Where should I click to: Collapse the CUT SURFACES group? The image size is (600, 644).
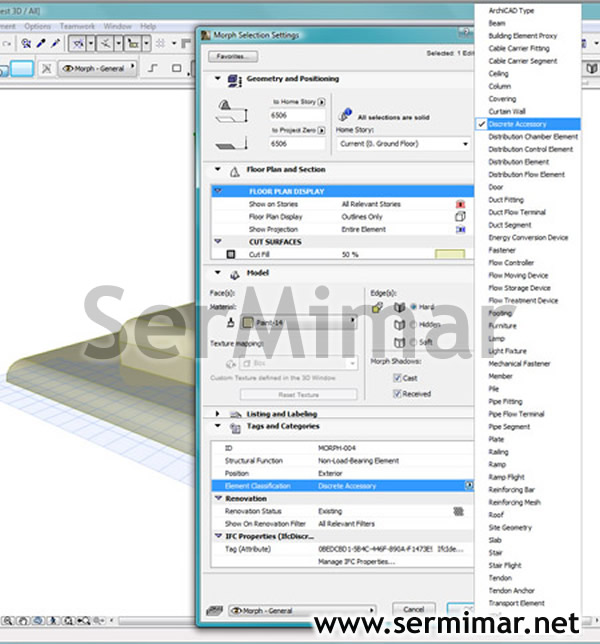point(218,242)
